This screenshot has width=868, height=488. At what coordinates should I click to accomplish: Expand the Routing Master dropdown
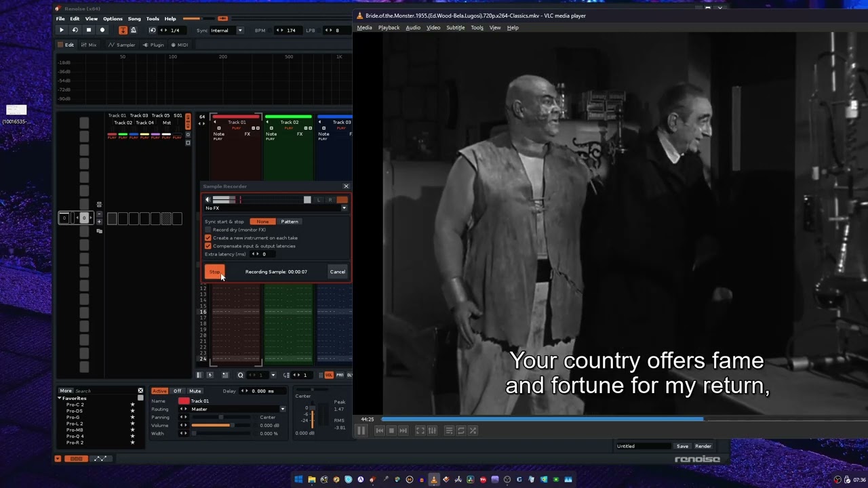282,409
